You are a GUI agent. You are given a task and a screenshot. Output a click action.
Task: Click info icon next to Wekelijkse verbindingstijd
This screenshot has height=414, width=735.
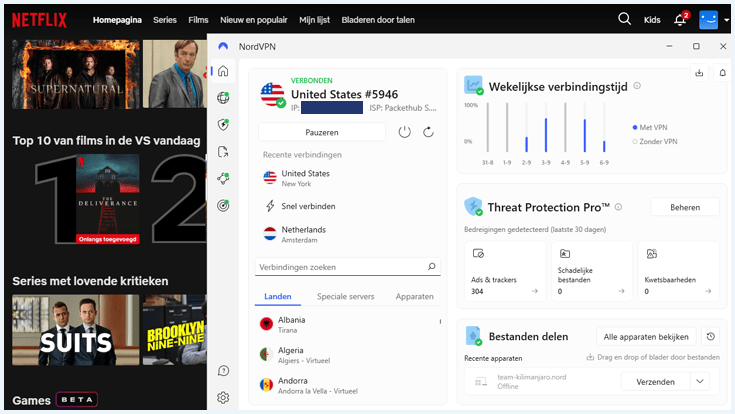coord(637,86)
